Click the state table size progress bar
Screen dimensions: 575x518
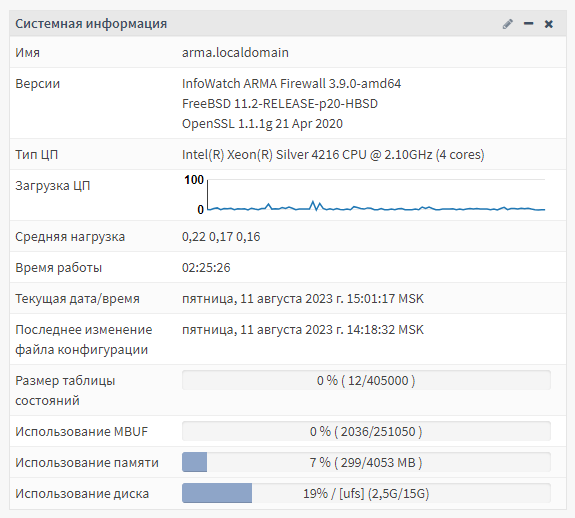click(366, 380)
